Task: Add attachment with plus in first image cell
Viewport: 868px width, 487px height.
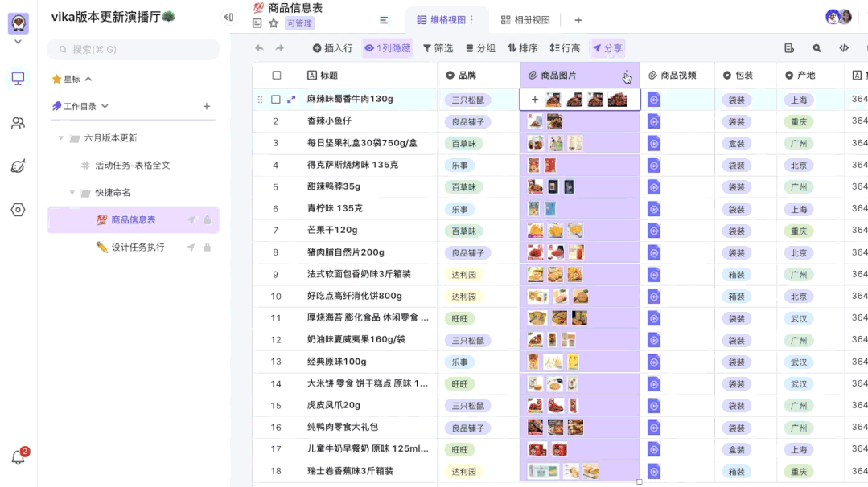Action: (535, 100)
